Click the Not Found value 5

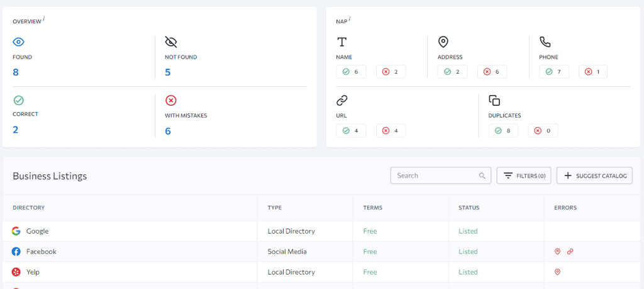pos(167,72)
